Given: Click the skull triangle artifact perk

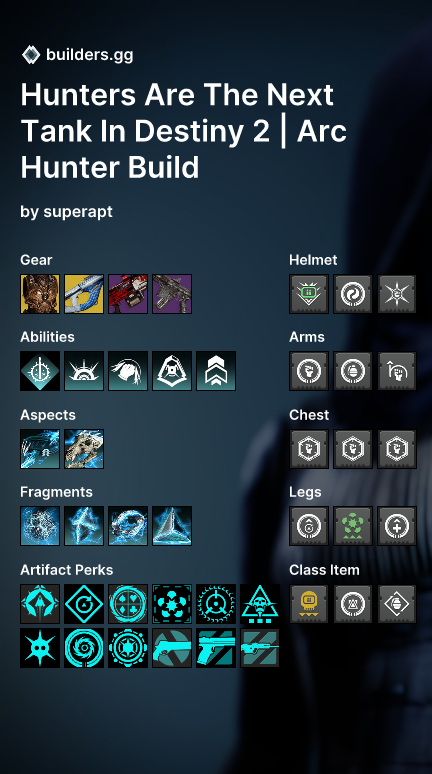Looking at the screenshot, I should click(260, 604).
